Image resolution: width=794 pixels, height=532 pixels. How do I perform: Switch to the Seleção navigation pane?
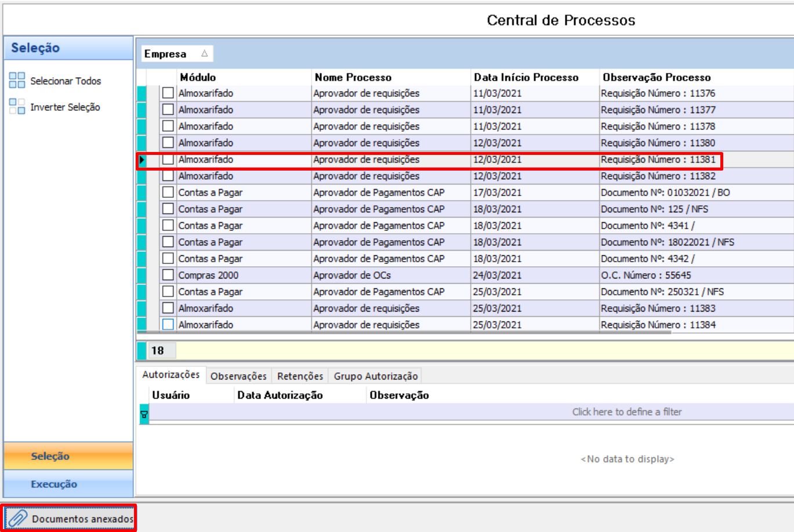tap(68, 456)
